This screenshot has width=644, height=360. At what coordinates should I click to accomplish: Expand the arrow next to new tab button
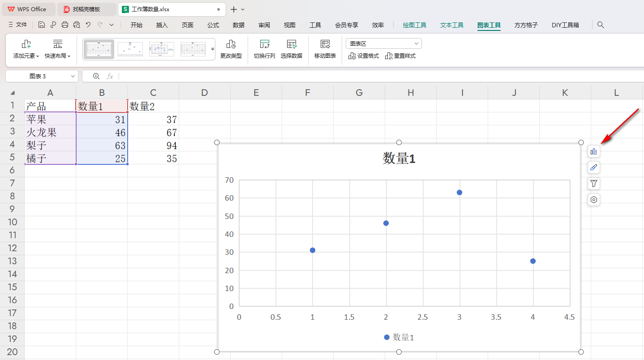pyautogui.click(x=243, y=9)
